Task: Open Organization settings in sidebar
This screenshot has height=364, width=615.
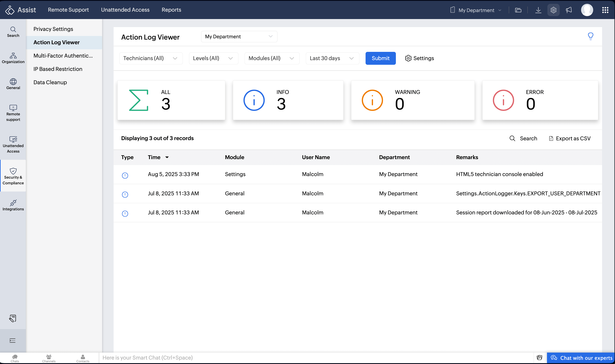Action: 13,58
